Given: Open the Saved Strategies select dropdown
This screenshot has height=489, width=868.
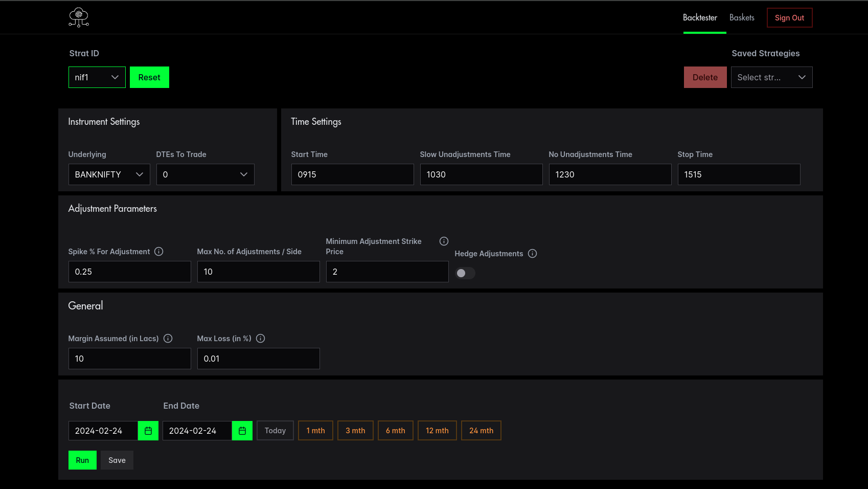Looking at the screenshot, I should (x=771, y=77).
